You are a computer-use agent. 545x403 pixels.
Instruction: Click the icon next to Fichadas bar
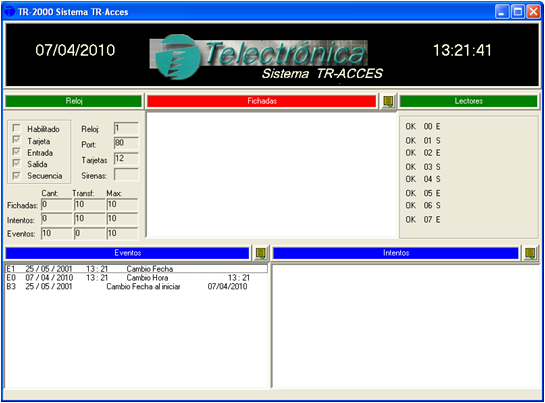(x=388, y=102)
